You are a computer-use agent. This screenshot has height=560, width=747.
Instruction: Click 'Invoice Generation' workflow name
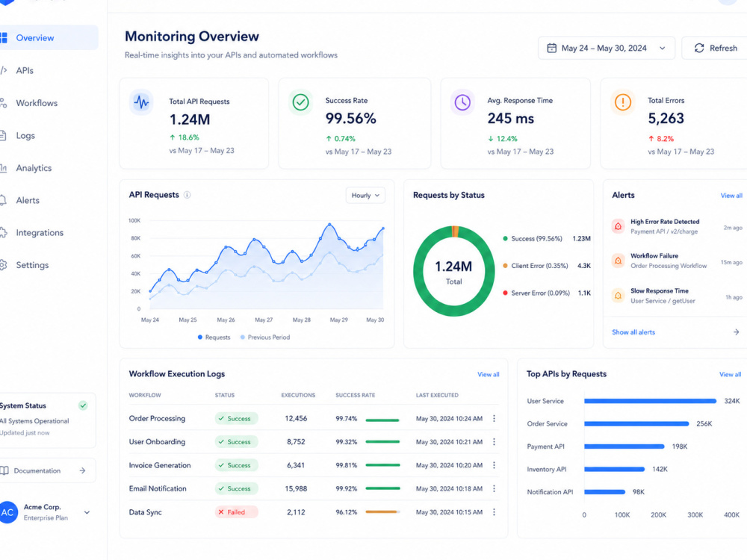click(x=160, y=465)
